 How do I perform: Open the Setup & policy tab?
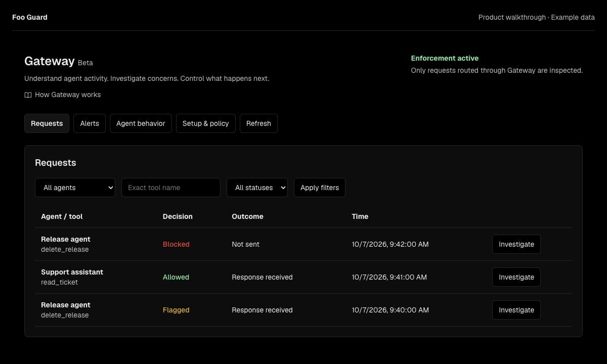click(205, 123)
